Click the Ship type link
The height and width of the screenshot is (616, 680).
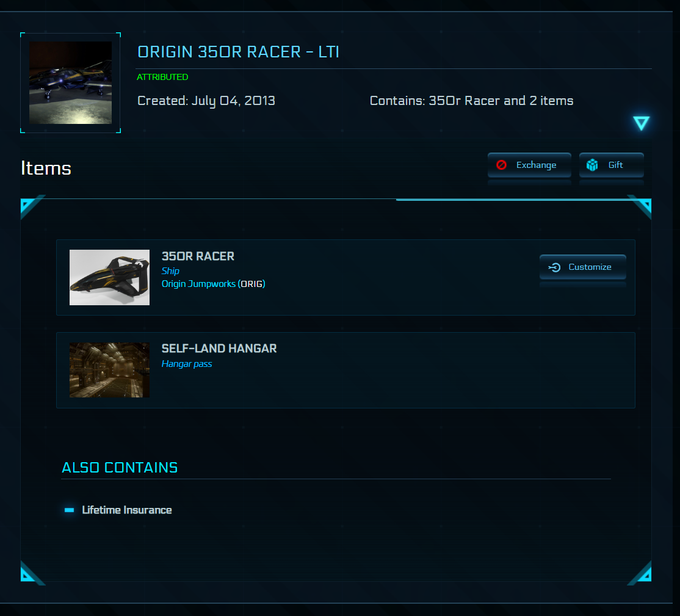click(x=170, y=271)
